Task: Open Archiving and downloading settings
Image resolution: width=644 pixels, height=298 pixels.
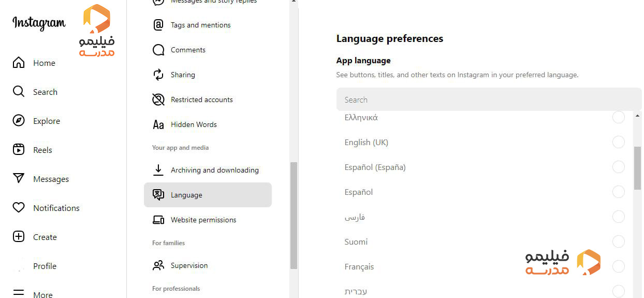Action: coord(214,170)
